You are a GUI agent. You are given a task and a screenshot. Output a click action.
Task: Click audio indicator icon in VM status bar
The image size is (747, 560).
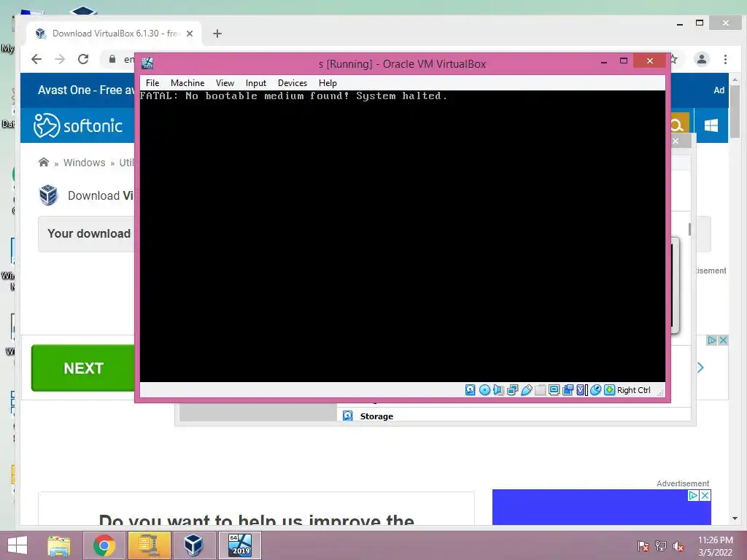(498, 390)
